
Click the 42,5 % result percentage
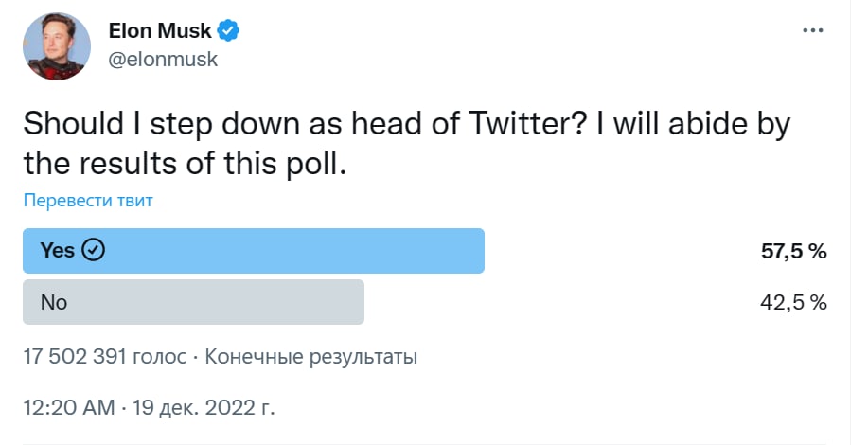pyautogui.click(x=794, y=302)
